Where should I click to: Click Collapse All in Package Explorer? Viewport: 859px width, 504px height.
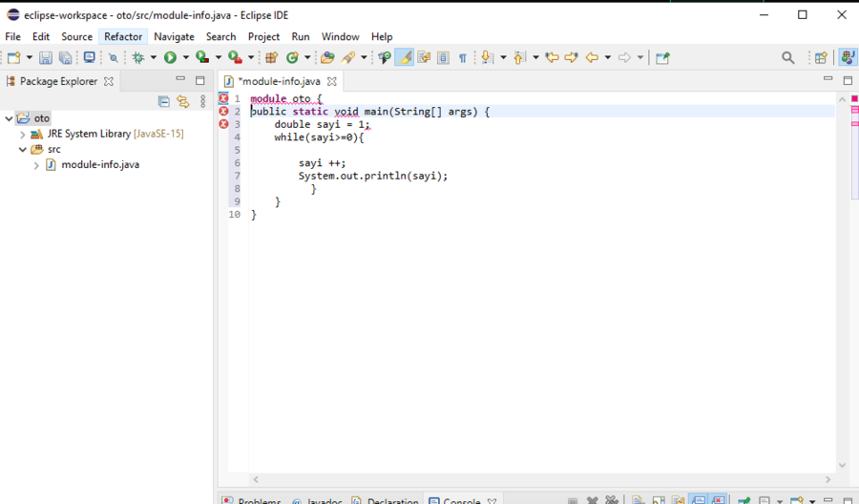click(x=163, y=101)
